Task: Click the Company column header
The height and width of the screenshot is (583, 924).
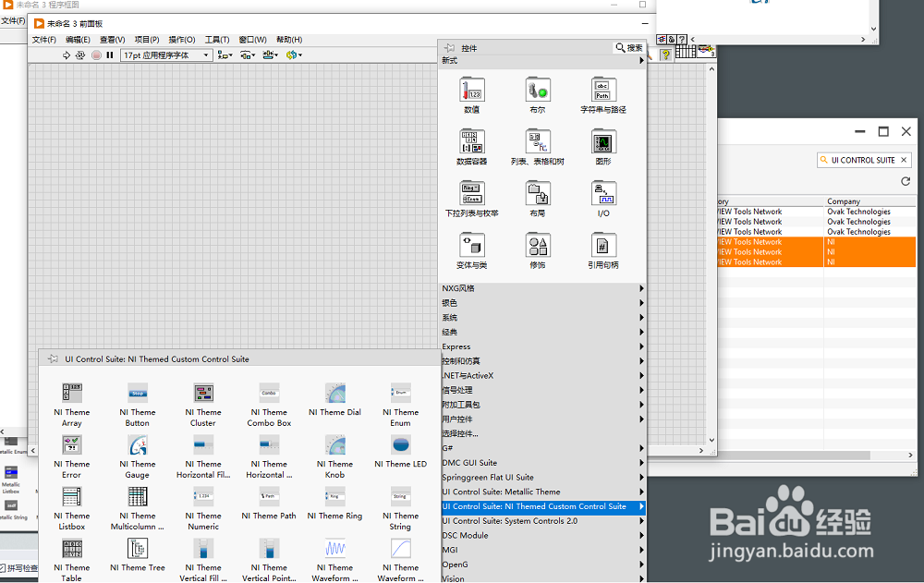Action: (869, 201)
